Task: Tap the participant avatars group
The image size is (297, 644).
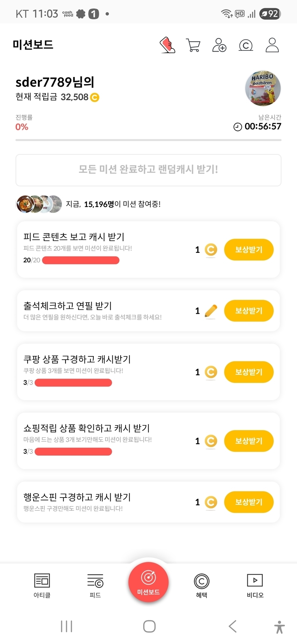Action: pos(39,204)
